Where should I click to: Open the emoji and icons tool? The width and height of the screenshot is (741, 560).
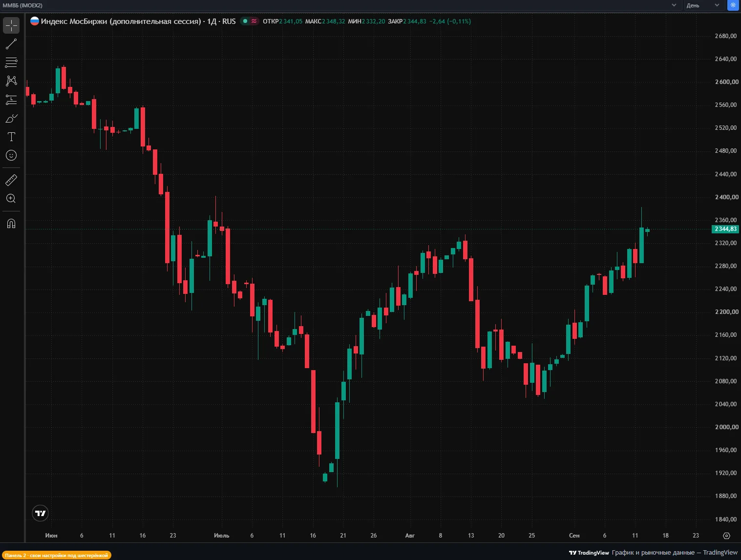[11, 155]
